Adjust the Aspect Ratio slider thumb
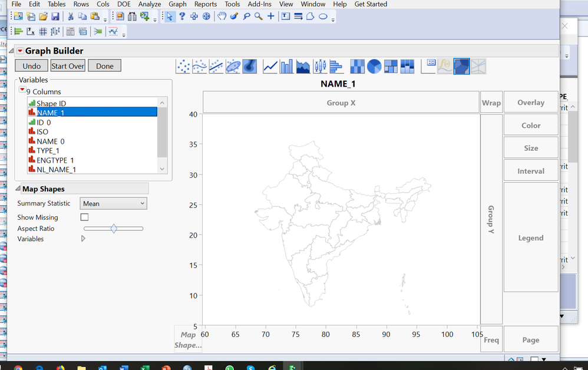The width and height of the screenshot is (588, 370). pyautogui.click(x=114, y=228)
